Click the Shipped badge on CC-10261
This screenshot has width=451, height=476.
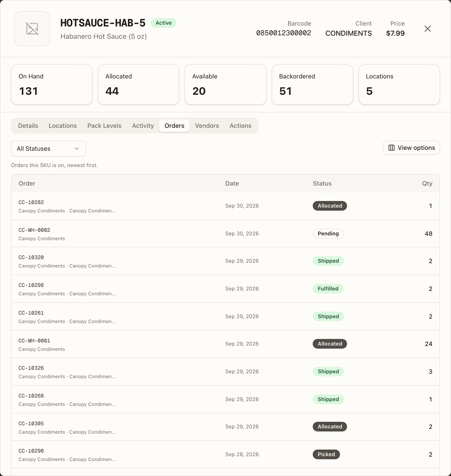coord(328,316)
